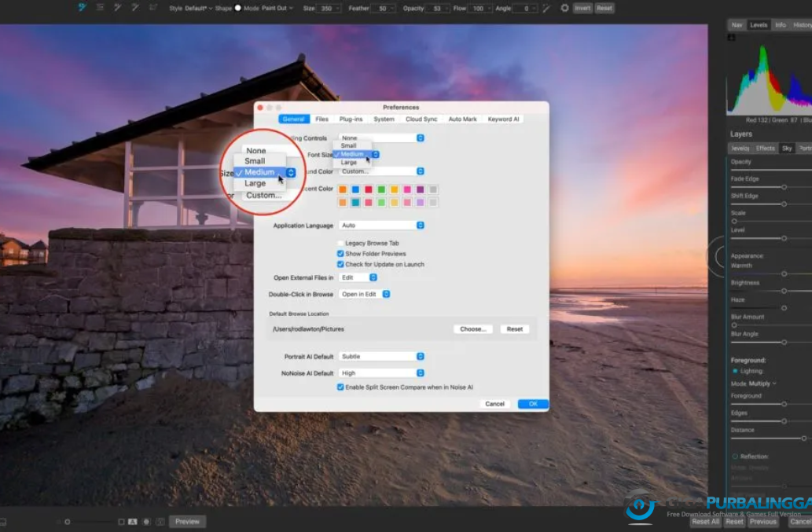Pick the orange accent color swatch
Screen dimensions: 812x532
[x=342, y=189]
